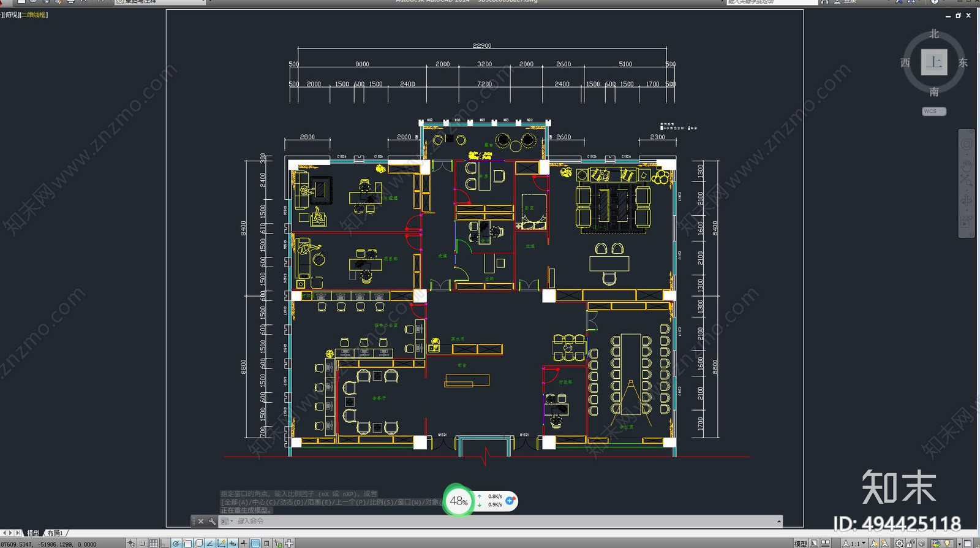Expand the command line history arrow
The height and width of the screenshot is (548, 980).
(x=778, y=522)
